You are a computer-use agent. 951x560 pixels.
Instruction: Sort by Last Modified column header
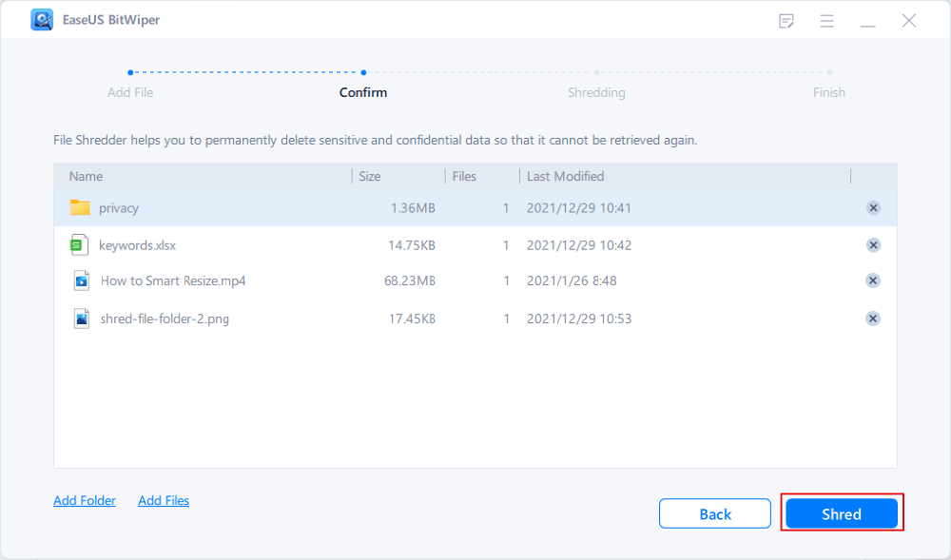(x=565, y=176)
